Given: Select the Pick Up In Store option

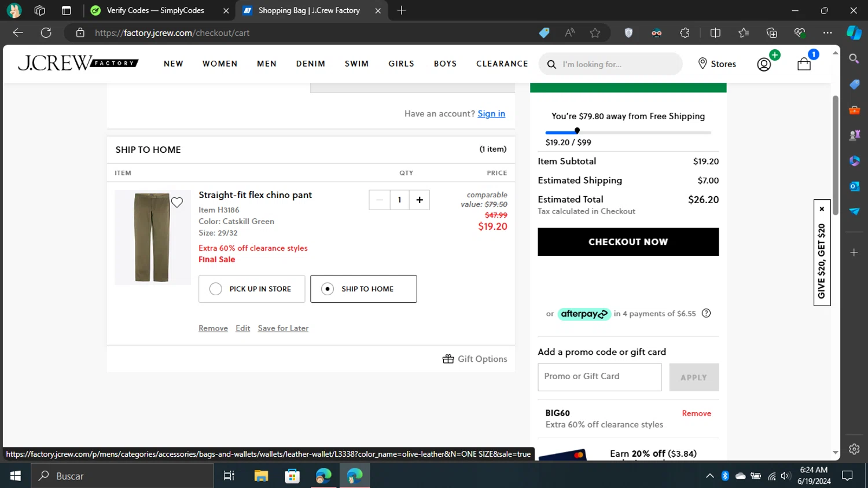Looking at the screenshot, I should pos(252,289).
